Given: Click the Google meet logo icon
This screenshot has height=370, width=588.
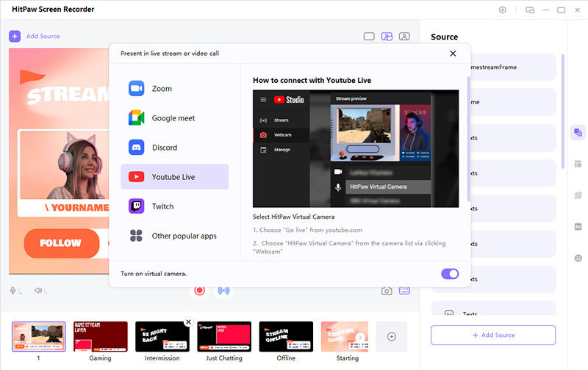Looking at the screenshot, I should (x=136, y=118).
